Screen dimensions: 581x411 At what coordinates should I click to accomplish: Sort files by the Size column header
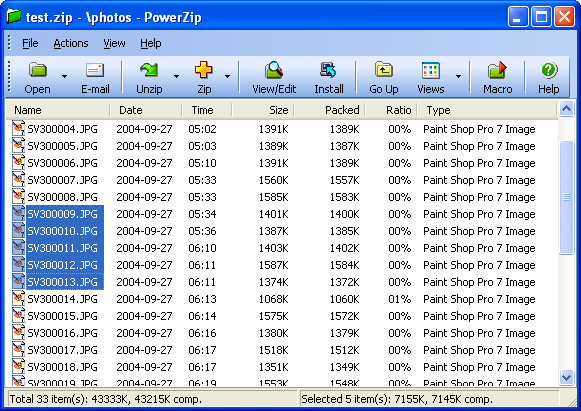263,110
